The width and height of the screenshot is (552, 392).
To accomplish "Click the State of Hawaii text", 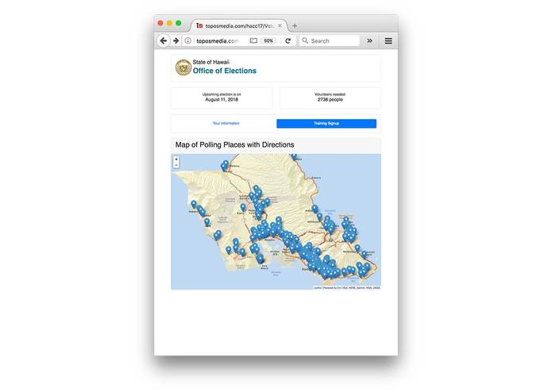I will (x=211, y=62).
